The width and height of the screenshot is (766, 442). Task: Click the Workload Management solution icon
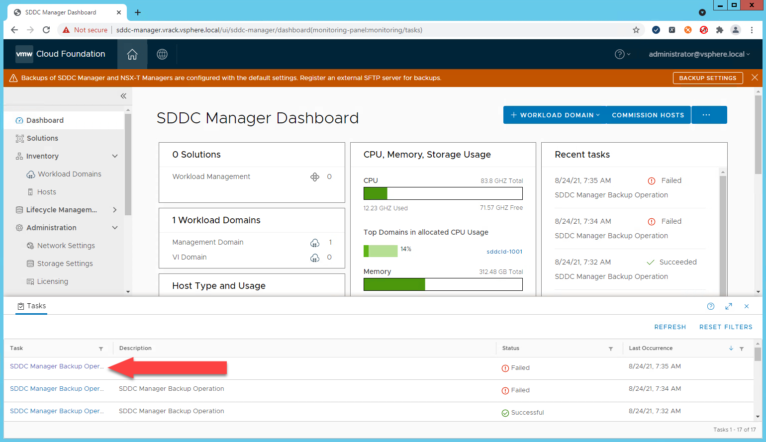(x=315, y=177)
